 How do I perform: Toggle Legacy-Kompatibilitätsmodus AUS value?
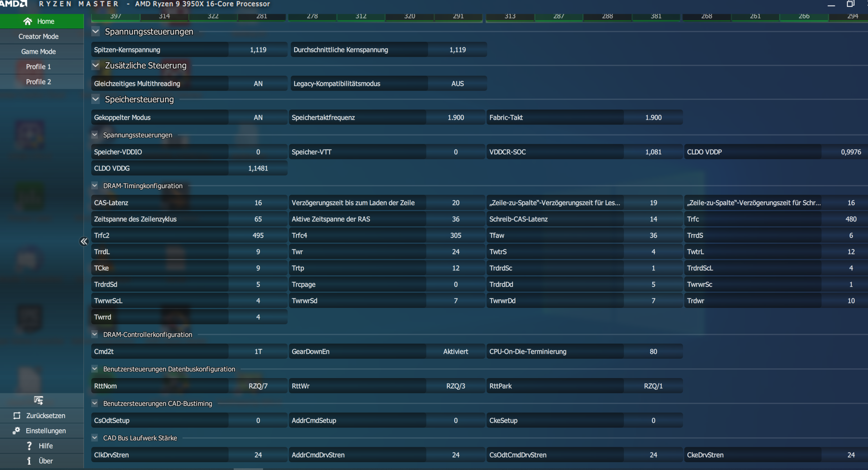457,84
